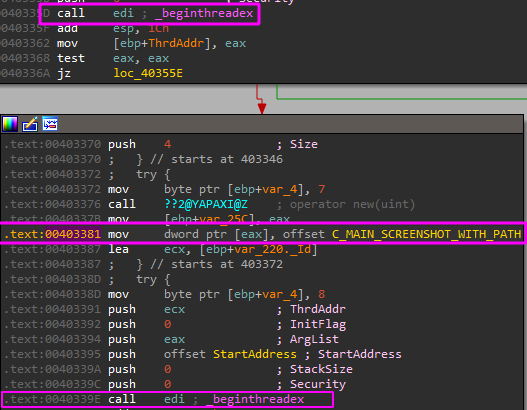Click the InitFlag comment on push 0
Image resolution: width=527 pixels, height=410 pixels.
(x=318, y=324)
